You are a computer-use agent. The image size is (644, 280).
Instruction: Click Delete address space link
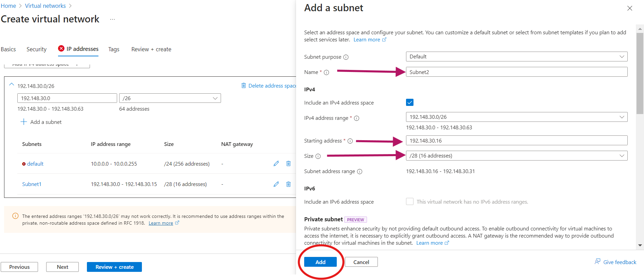point(269,86)
